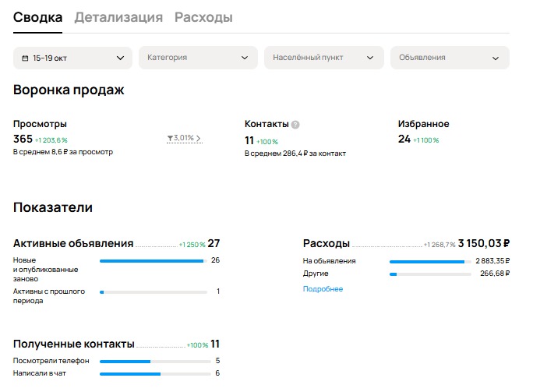Click the right arrow after 3,01%
The height and width of the screenshot is (392, 540).
(199, 139)
